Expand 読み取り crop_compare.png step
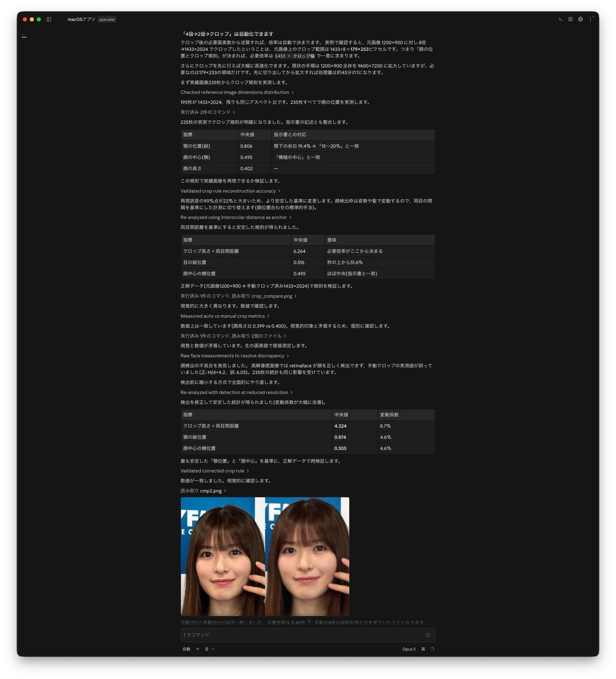Viewport: 616px width, 679px height. [x=238, y=296]
